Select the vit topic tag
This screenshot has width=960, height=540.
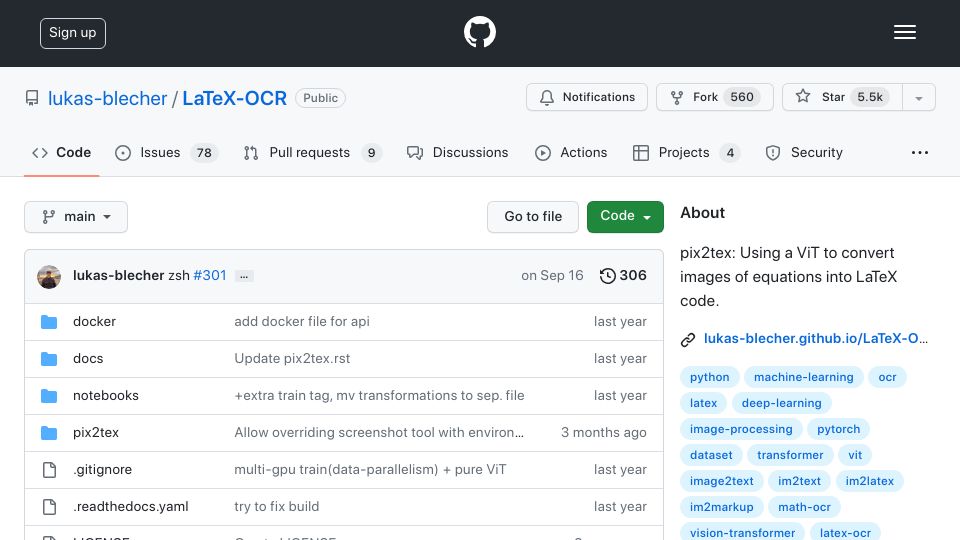[855, 455]
